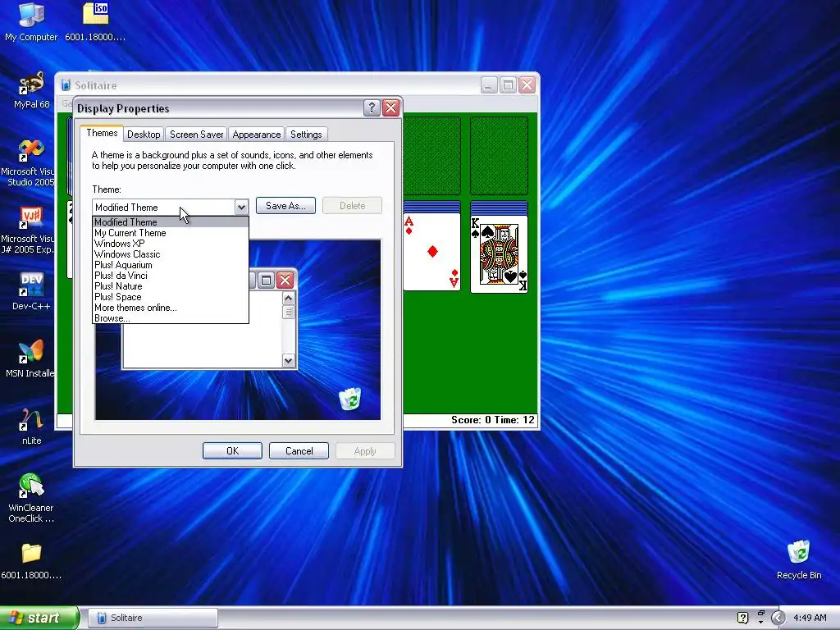
Task: Choose the Browse... theme option
Action: pos(171,318)
